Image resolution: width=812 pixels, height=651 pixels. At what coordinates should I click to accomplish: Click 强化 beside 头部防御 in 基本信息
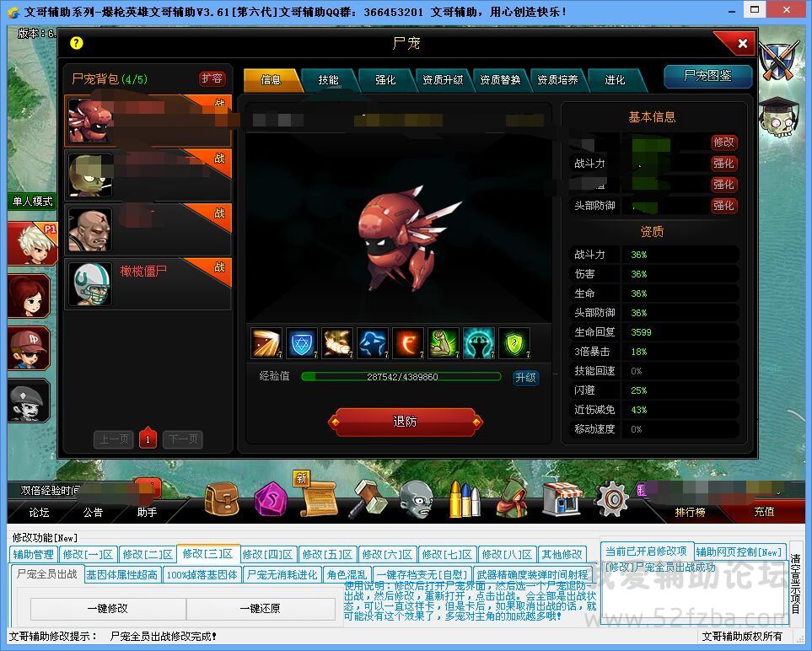click(723, 206)
